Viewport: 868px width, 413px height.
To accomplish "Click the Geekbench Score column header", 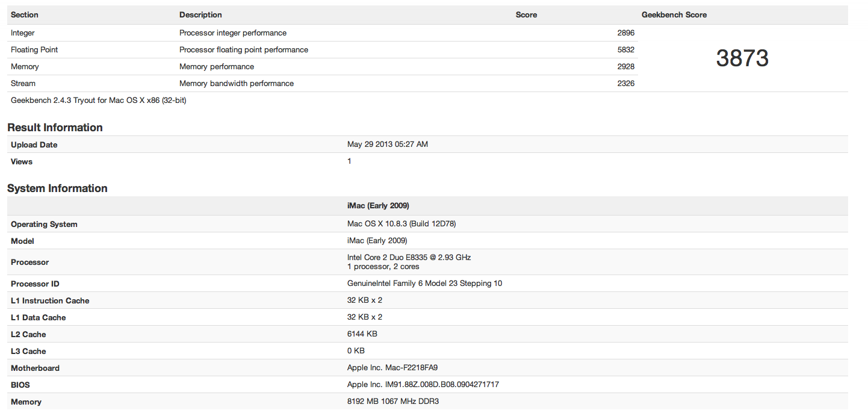I will [674, 15].
